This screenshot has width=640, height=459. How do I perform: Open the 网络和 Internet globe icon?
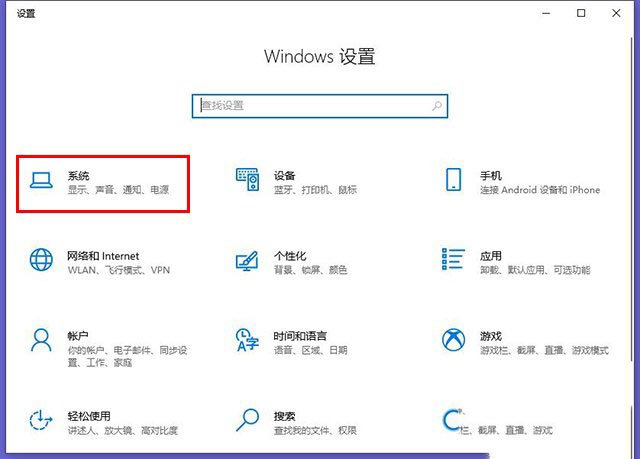pyautogui.click(x=41, y=259)
